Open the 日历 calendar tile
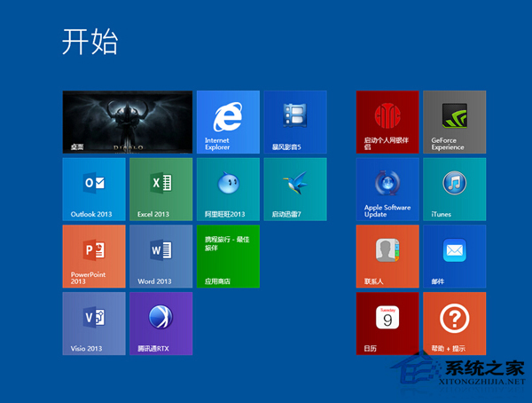532x403 pixels. pos(387,323)
